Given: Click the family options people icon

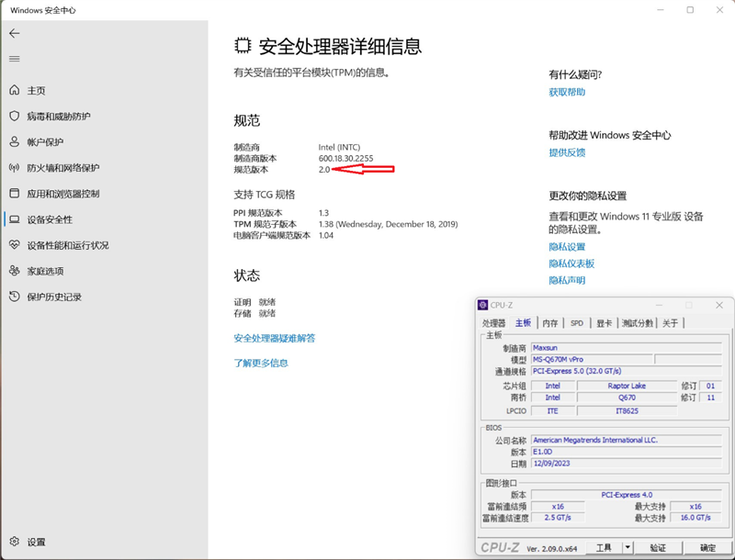Looking at the screenshot, I should click(x=15, y=271).
